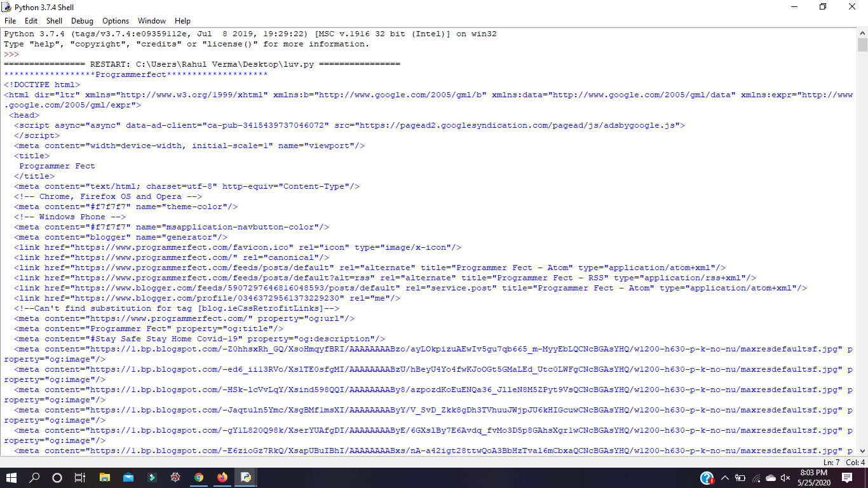Click the '>>>' shell prompt
Viewport: 868px width, 488px height.
coord(11,54)
